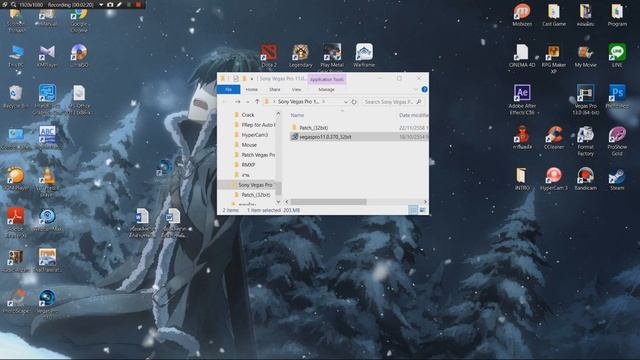The width and height of the screenshot is (640, 360).
Task: Open the CCleaner desktop shortcut
Action: click(x=554, y=138)
